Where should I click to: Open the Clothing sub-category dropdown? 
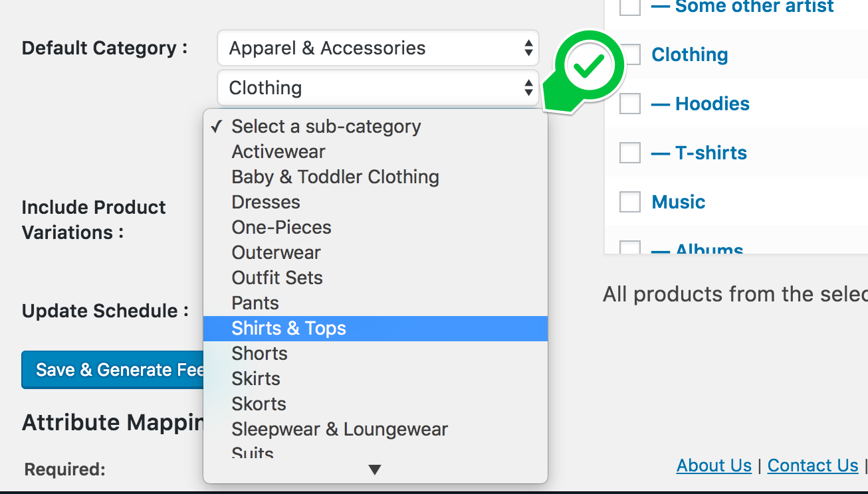coord(378,88)
